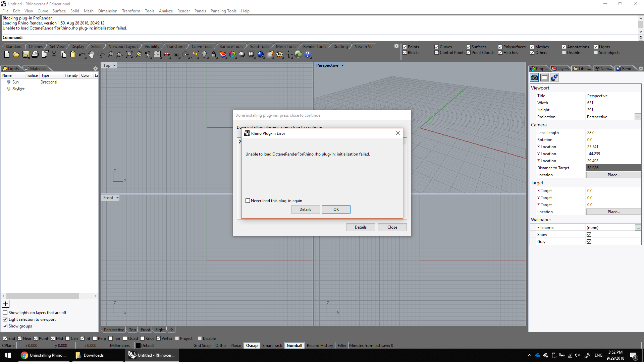Click the Distance to Target value field
644x362 pixels.
(x=613, y=168)
